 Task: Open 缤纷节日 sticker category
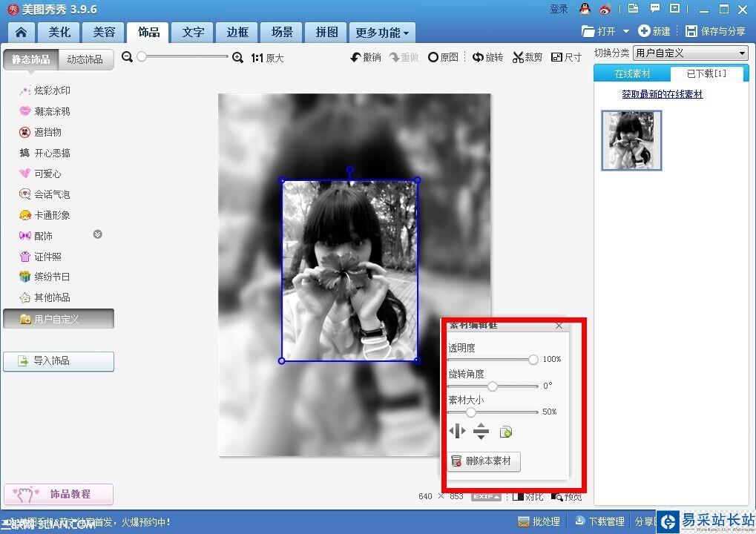[x=45, y=277]
